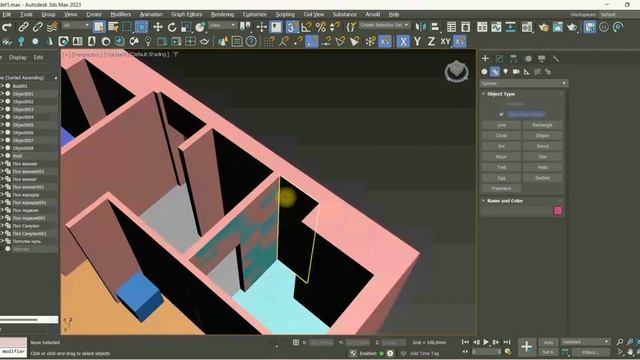Select the Cameras category icon

click(x=516, y=72)
